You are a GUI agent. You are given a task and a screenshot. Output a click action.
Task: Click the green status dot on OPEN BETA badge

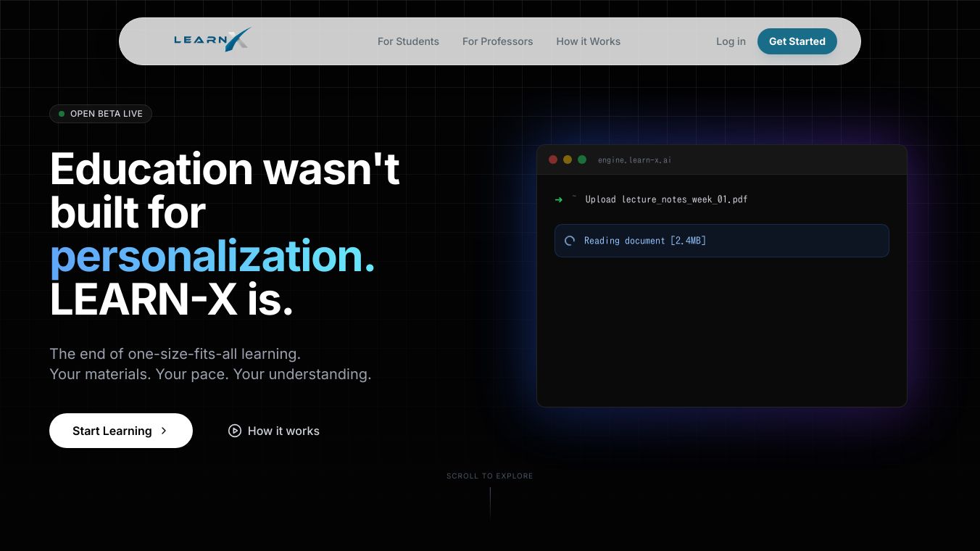point(61,114)
